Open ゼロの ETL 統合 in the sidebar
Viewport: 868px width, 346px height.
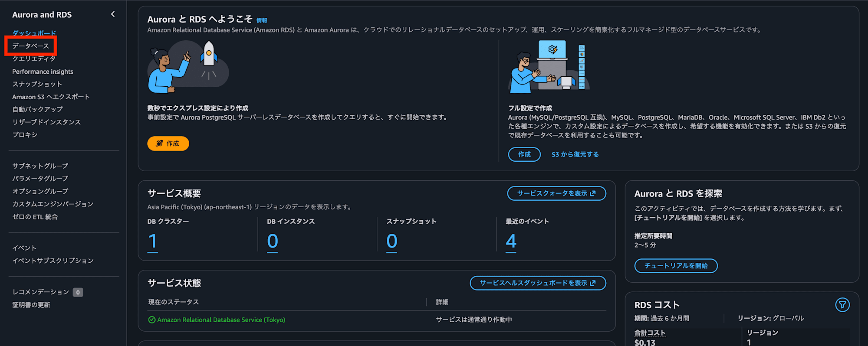point(35,217)
